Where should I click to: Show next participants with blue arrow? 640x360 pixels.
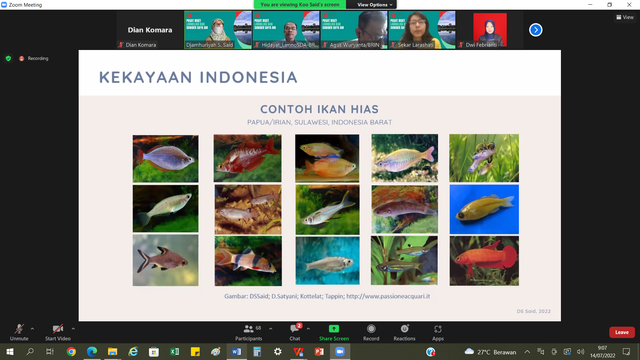[x=536, y=30]
